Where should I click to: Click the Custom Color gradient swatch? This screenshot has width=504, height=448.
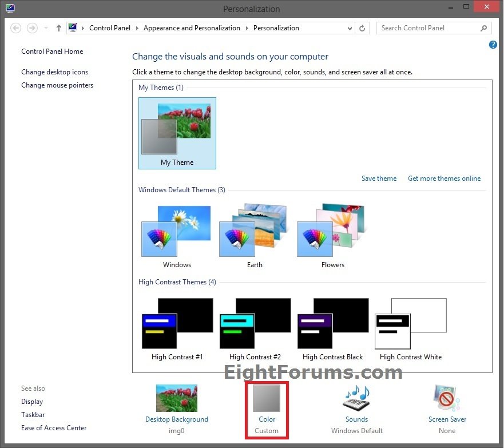click(267, 398)
